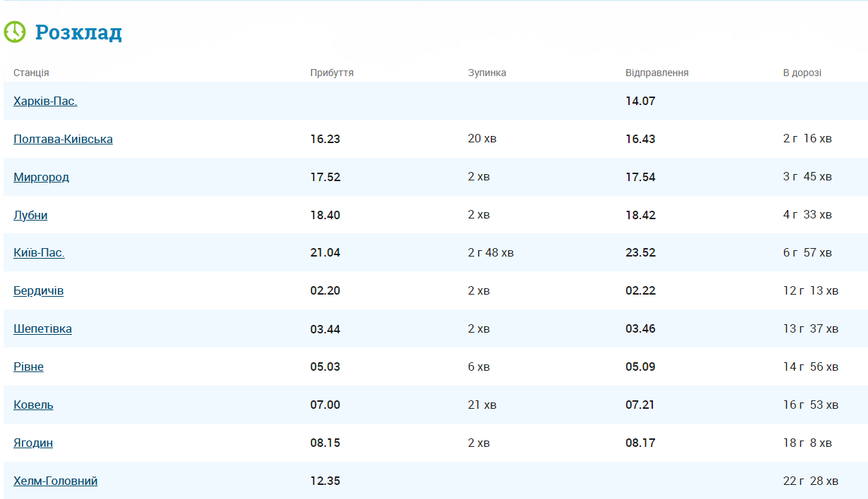Visit the Рівне station link
The image size is (868, 499).
(28, 366)
